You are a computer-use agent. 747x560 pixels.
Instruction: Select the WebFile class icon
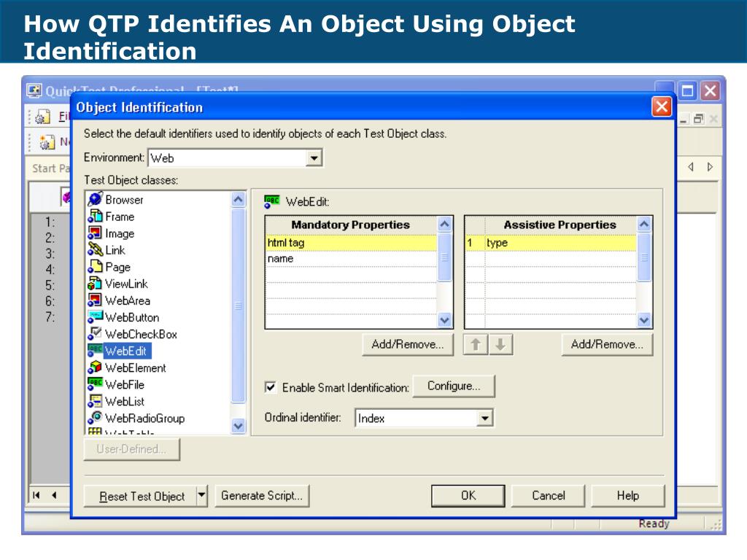(95, 384)
